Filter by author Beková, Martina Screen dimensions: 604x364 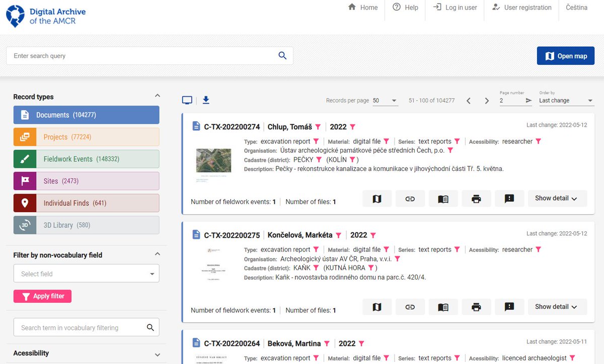327,344
